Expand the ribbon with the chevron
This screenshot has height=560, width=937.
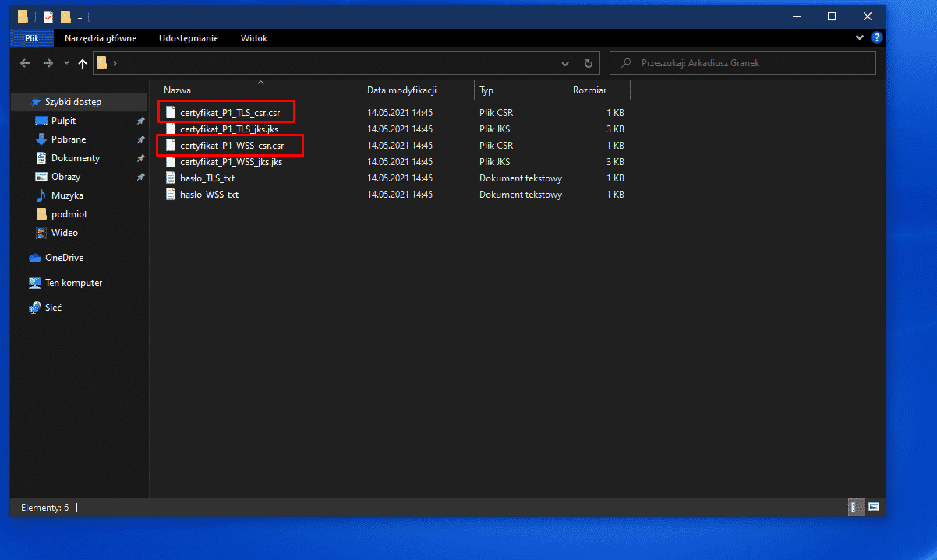coord(860,37)
